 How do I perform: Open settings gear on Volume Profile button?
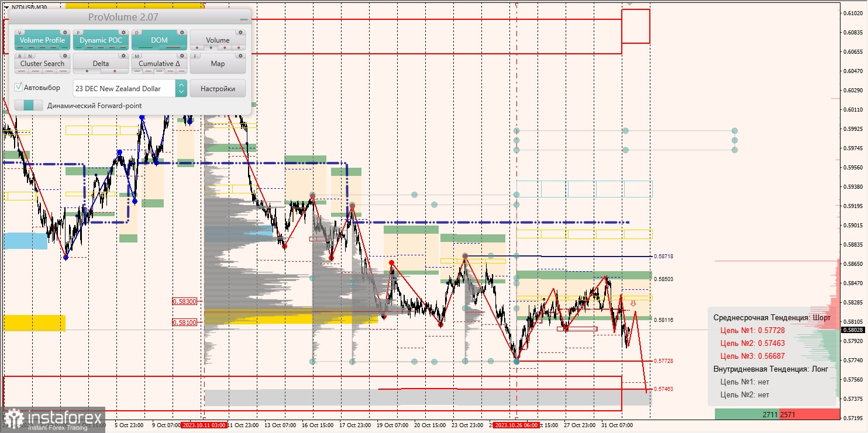65,32
